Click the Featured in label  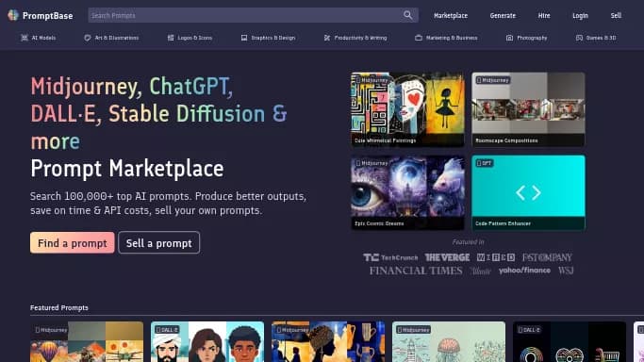point(469,241)
